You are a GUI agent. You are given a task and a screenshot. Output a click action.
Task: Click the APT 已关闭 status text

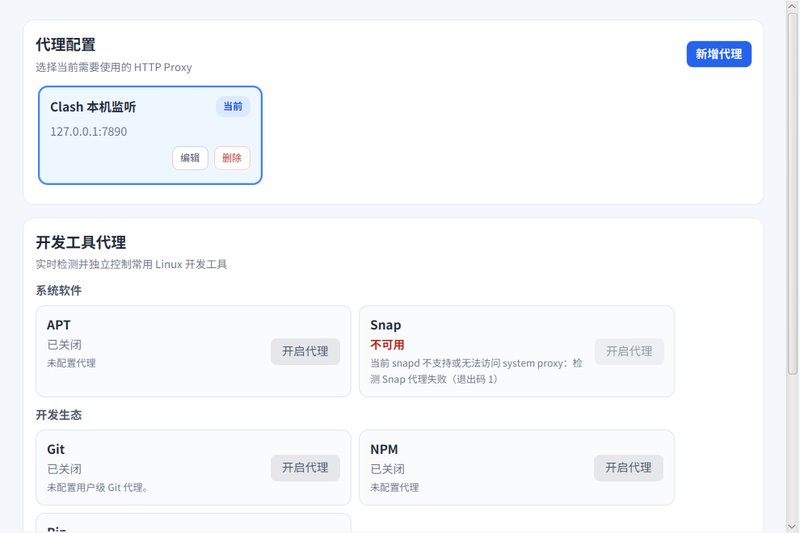click(x=64, y=345)
